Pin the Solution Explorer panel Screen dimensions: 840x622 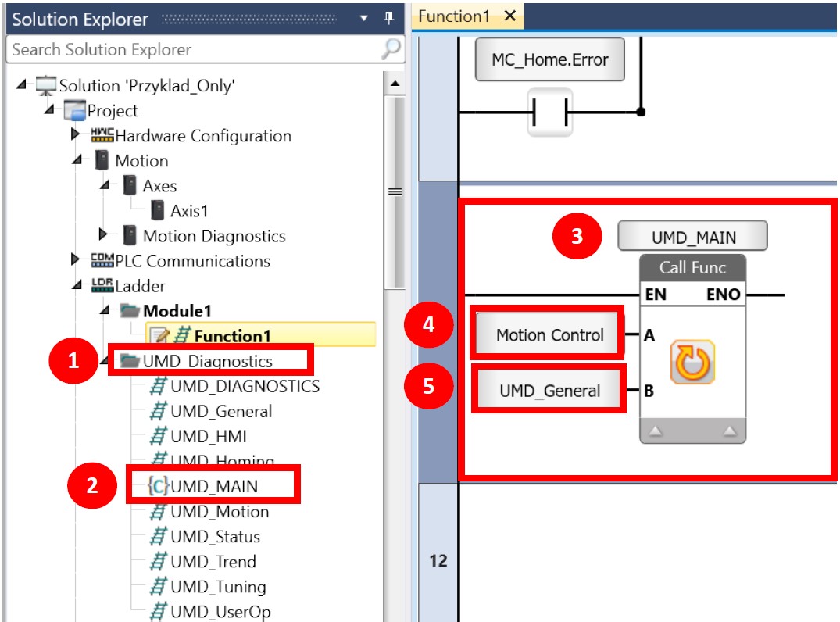coord(389,18)
